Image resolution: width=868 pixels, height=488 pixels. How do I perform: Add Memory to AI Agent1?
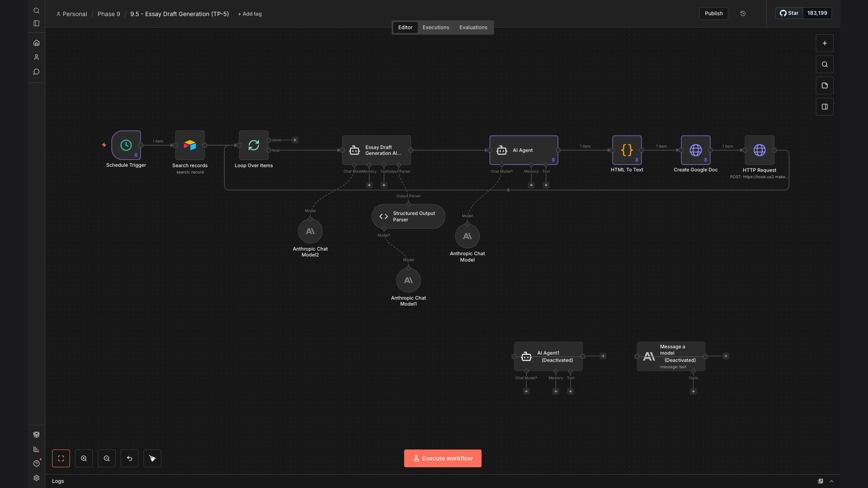click(x=556, y=391)
